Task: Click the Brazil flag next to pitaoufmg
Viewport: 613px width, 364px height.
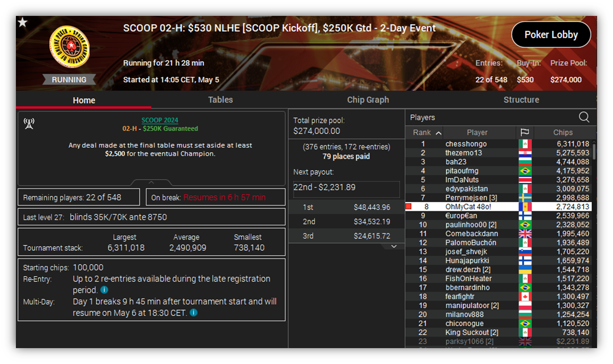Action: [525, 171]
